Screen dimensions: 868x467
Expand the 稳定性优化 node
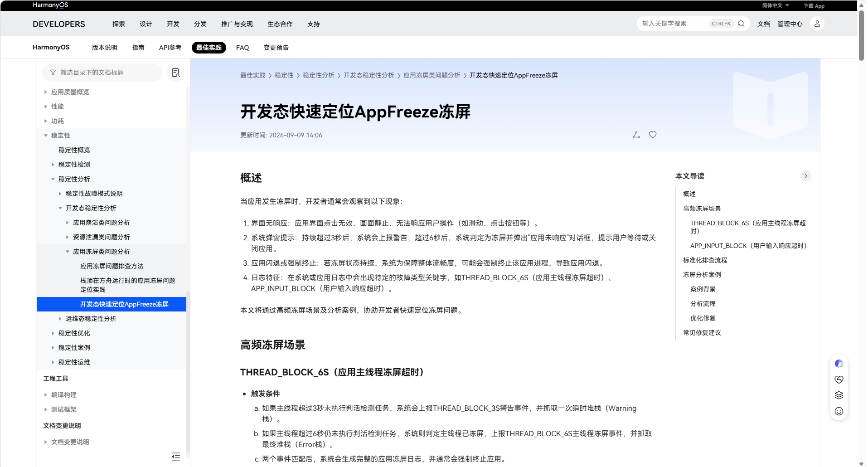click(x=53, y=333)
